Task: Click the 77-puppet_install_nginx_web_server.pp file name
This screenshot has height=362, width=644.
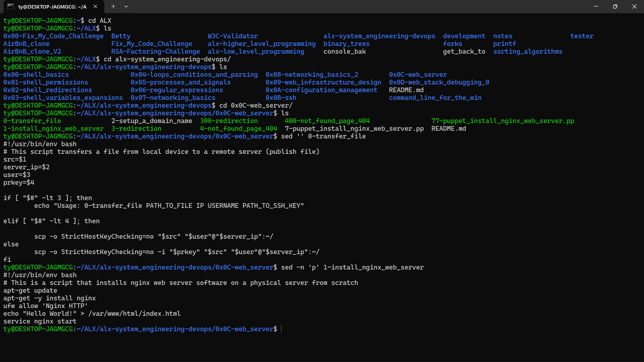Action: 503,121
